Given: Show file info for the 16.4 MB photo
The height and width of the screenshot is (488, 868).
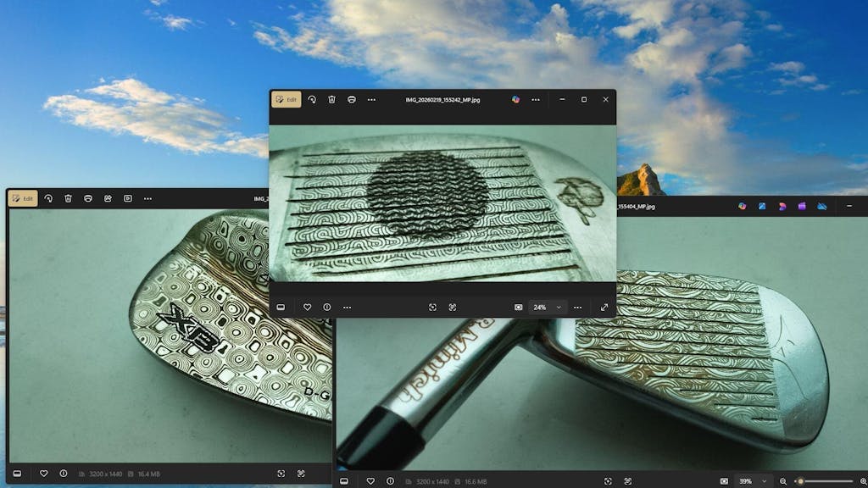Looking at the screenshot, I should [64, 474].
